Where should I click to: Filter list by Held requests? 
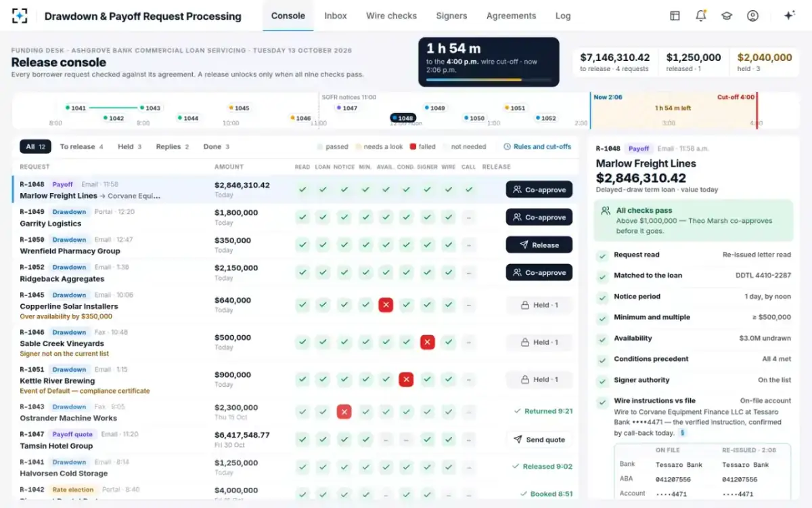pos(129,146)
